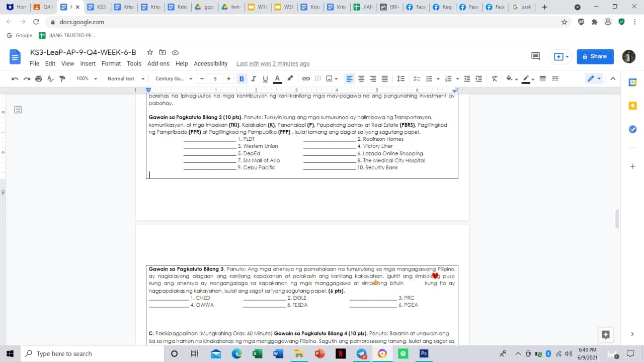
Task: Choose the text color
Action: [277, 79]
